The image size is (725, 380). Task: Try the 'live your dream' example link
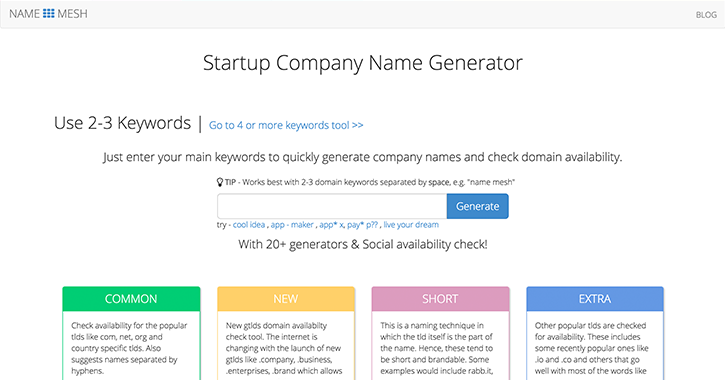tap(411, 225)
